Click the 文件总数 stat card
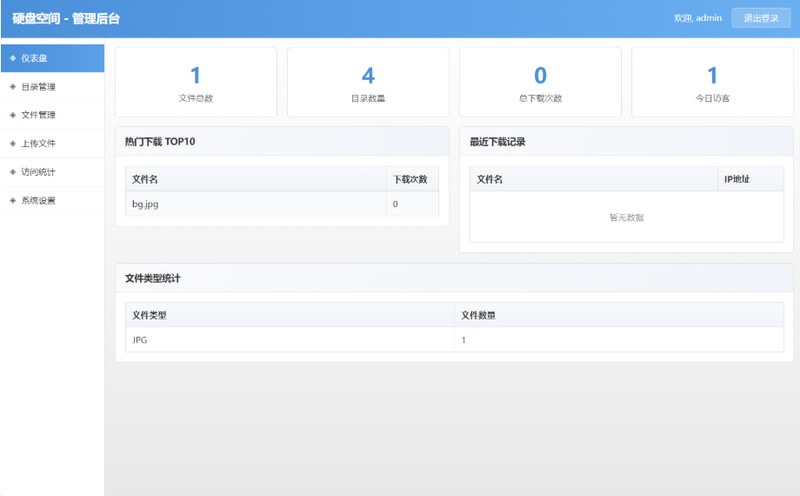Screen dimensions: 800x496 196,82
